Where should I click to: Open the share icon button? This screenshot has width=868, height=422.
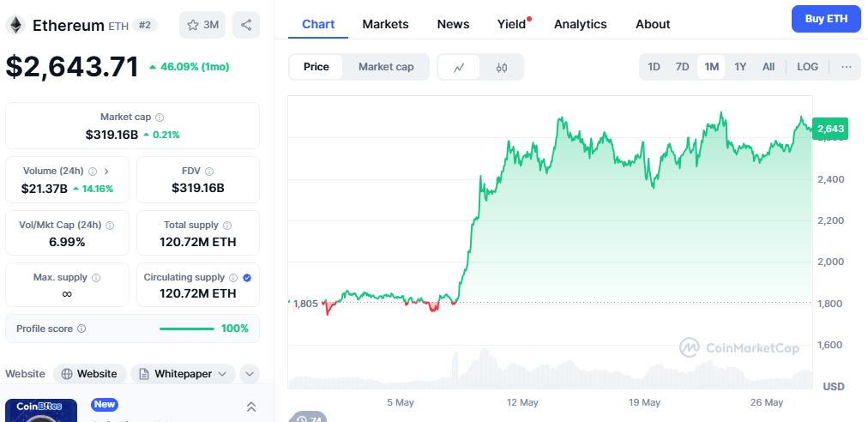tap(246, 25)
